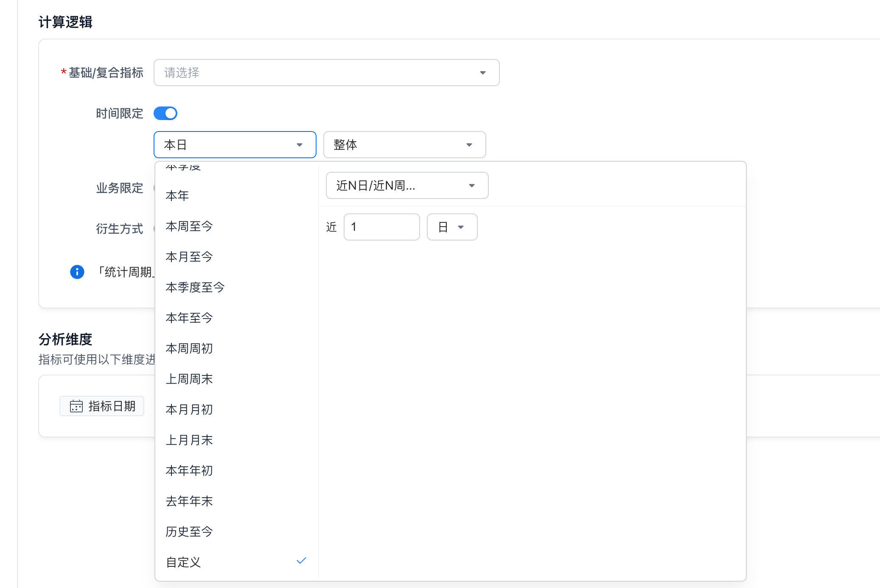Click the input field showing 1
The image size is (880, 588).
click(x=381, y=227)
